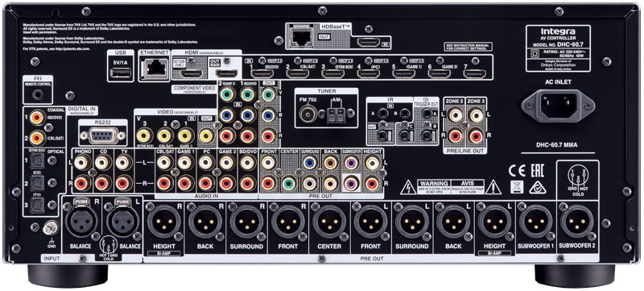Click the HDBaseT HDMI IN port

click(368, 43)
